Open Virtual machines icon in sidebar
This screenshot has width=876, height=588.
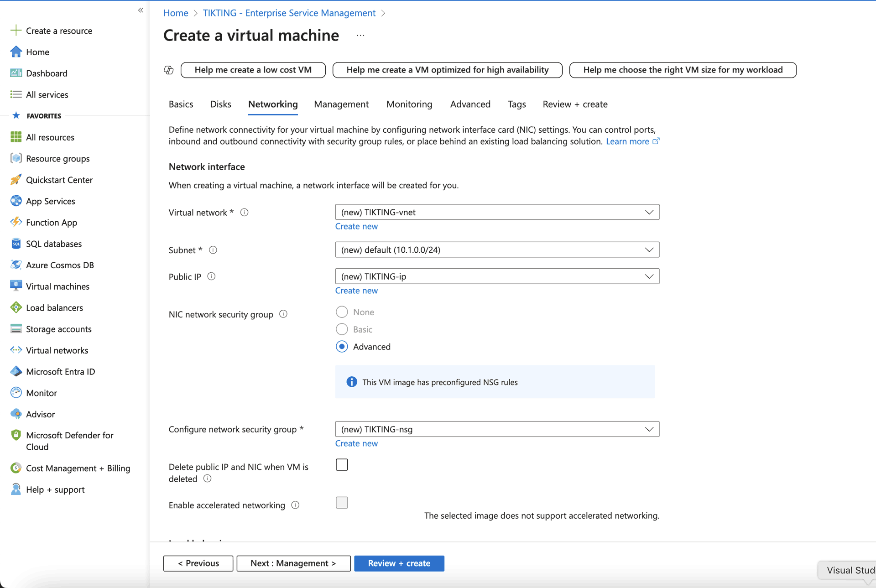pos(16,286)
